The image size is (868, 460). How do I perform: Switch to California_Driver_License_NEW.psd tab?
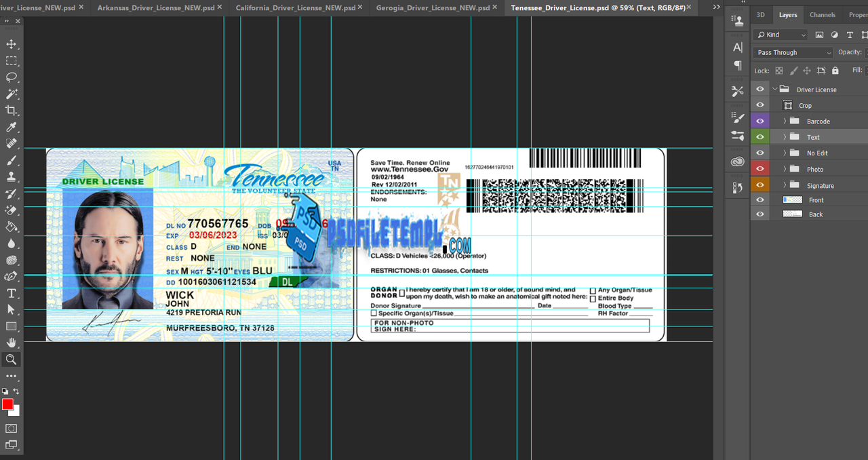298,8
